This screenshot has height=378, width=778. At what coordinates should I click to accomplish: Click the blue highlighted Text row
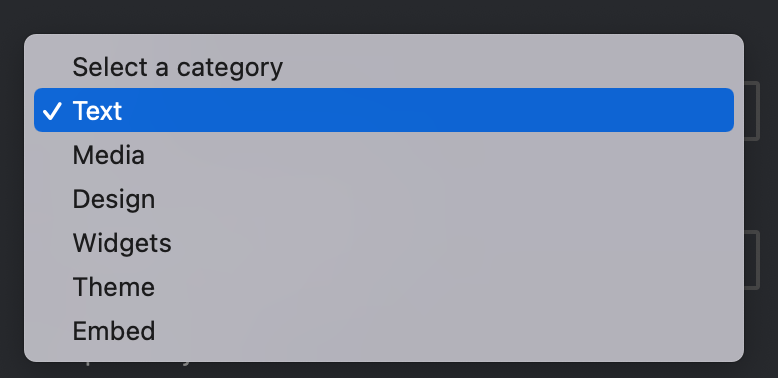click(x=384, y=110)
